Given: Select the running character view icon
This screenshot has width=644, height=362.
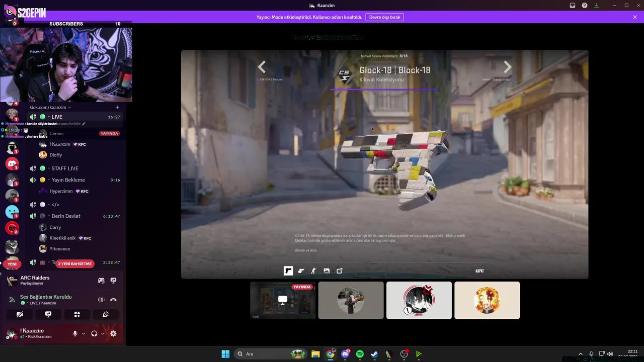Looking at the screenshot, I should pyautogui.click(x=313, y=271).
